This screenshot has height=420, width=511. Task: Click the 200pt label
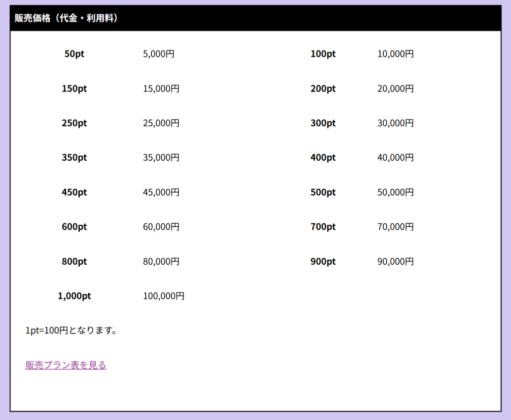tap(323, 89)
